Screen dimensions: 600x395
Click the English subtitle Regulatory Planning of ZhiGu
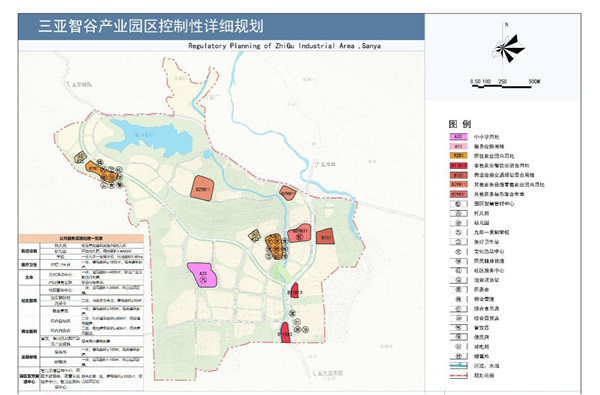point(284,46)
